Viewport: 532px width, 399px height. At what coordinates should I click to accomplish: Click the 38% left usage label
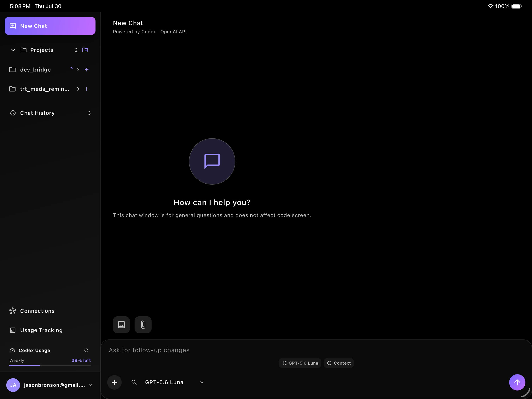coord(81,360)
